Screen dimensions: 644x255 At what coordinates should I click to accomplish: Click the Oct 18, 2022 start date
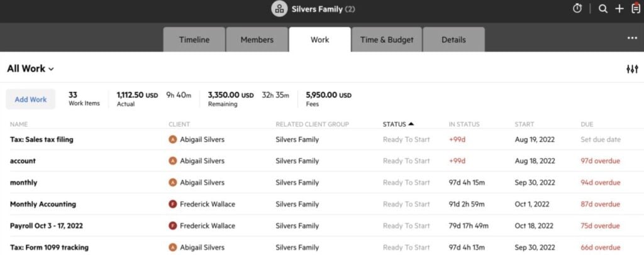[x=534, y=226]
